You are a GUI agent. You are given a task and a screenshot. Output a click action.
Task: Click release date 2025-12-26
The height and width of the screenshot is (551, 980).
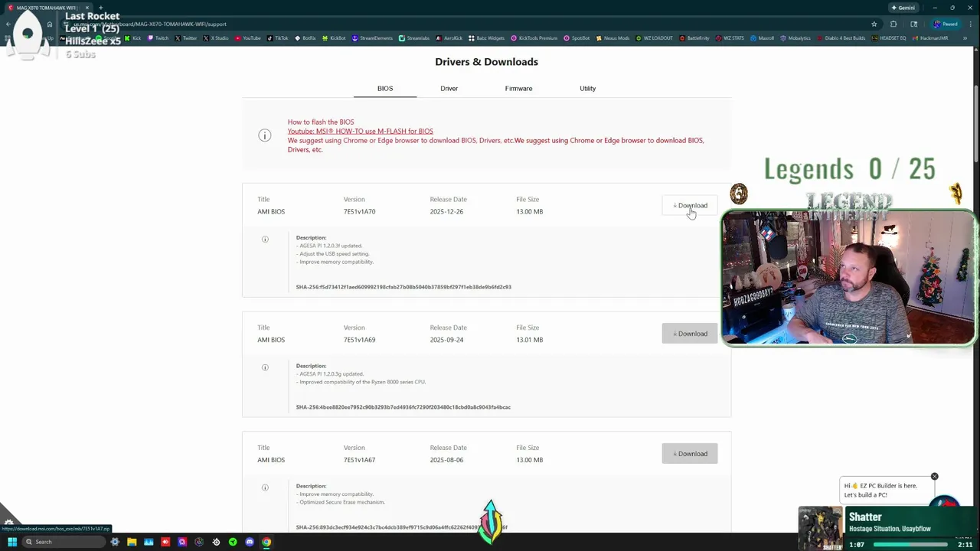click(x=446, y=211)
